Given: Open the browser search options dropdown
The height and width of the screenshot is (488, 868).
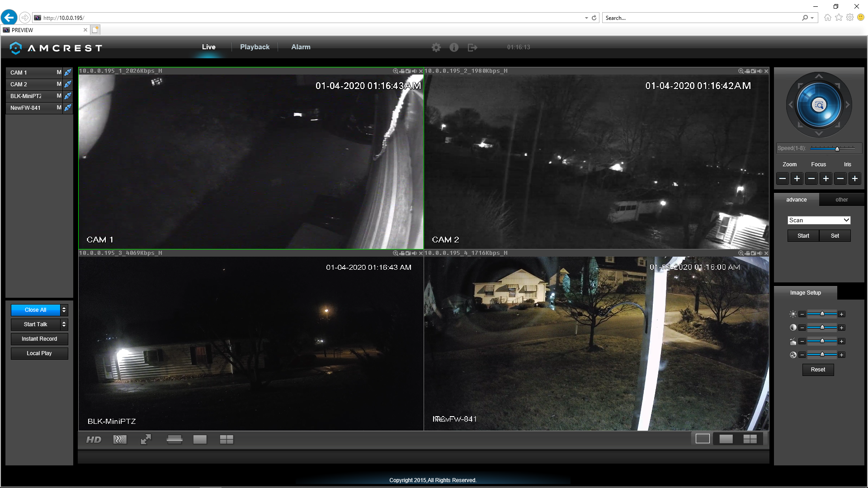Looking at the screenshot, I should coord(812,18).
